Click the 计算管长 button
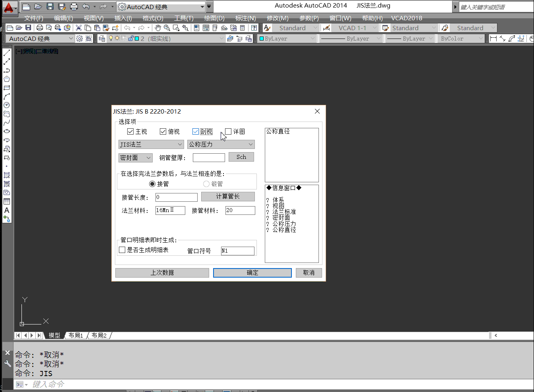 coord(228,197)
